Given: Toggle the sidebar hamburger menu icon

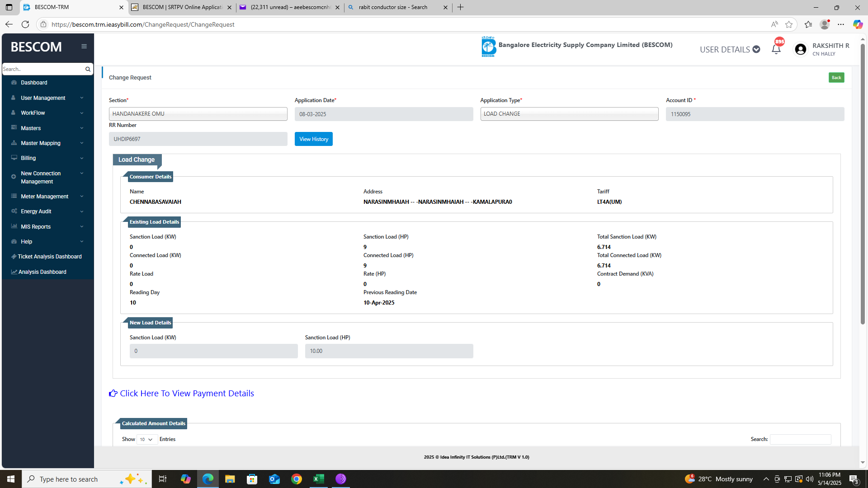Looking at the screenshot, I should point(84,47).
